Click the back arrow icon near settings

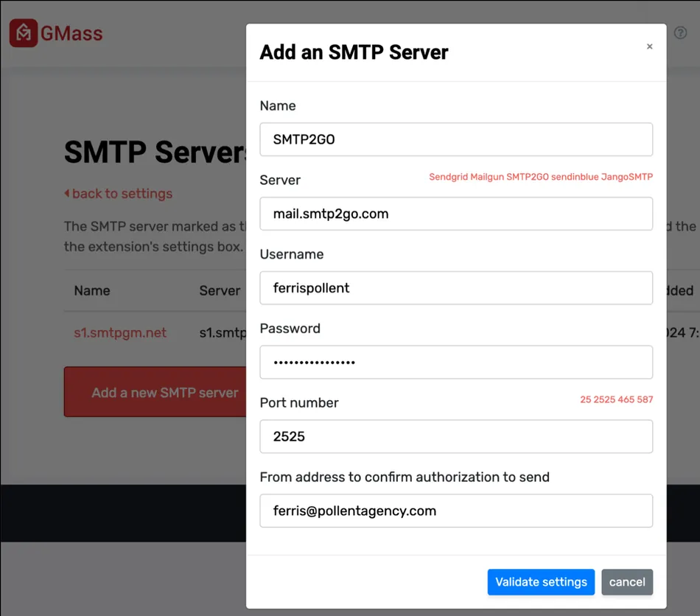click(67, 193)
